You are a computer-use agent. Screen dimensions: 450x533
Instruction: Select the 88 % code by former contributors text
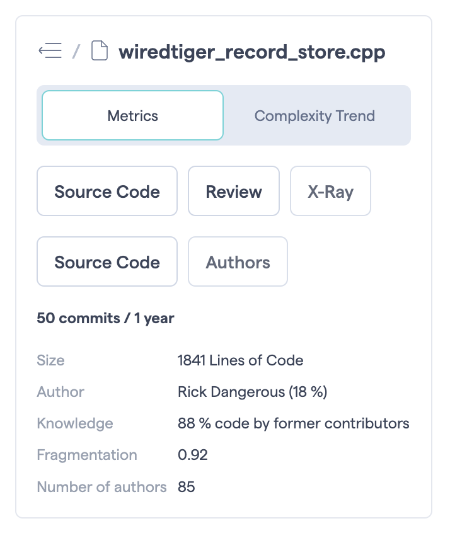coord(293,424)
